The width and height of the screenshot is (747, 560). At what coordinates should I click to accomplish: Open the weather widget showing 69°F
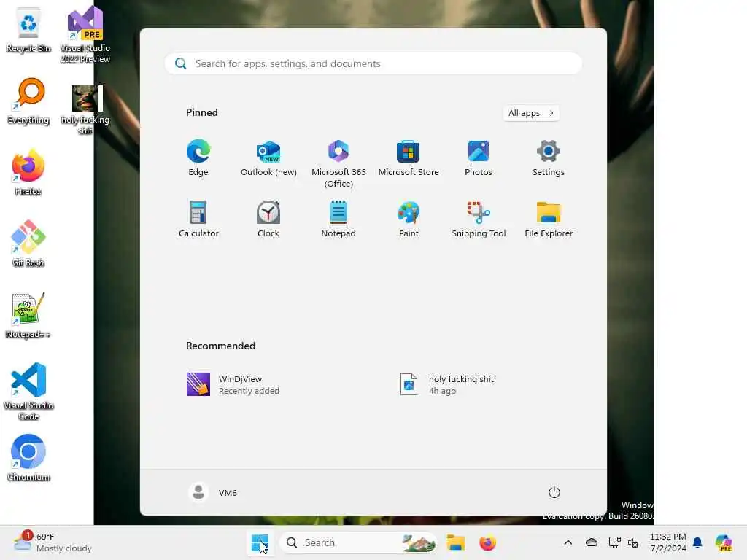pos(53,542)
